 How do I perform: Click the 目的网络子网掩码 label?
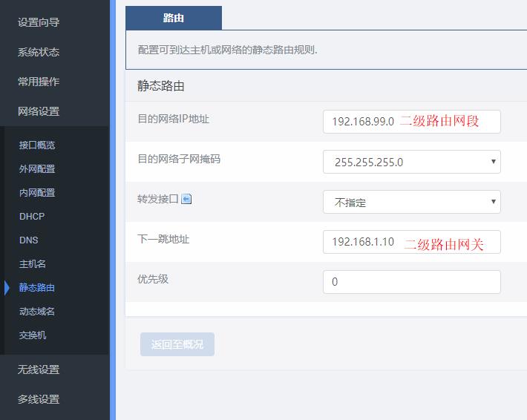179,159
